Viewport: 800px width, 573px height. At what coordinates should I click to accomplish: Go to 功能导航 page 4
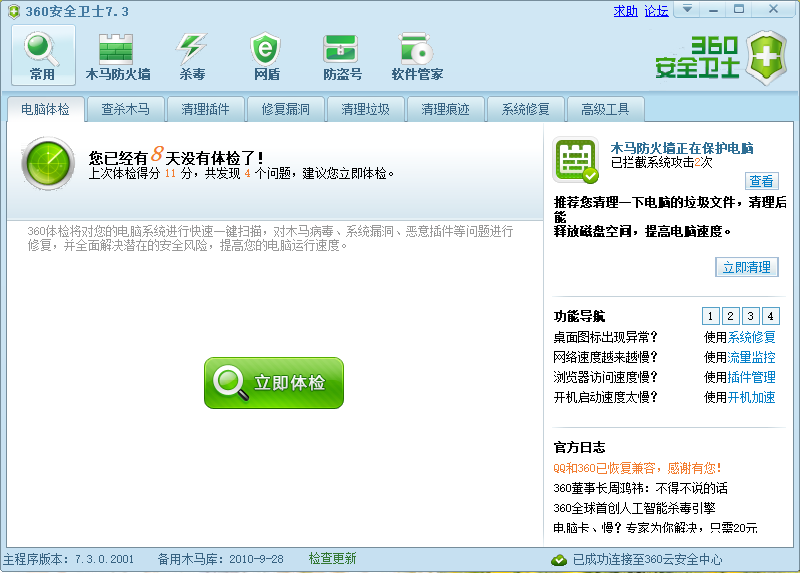770,316
